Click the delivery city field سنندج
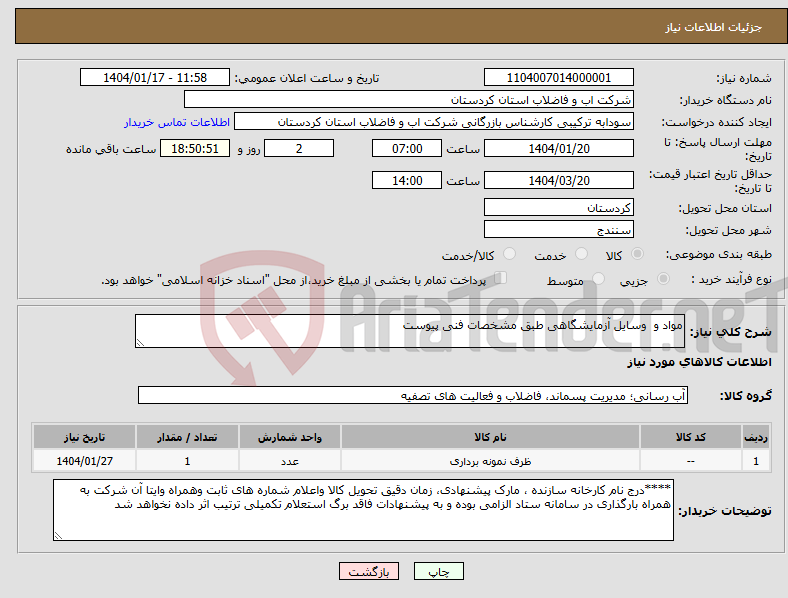Image resolution: width=788 pixels, height=598 pixels. 558,229
